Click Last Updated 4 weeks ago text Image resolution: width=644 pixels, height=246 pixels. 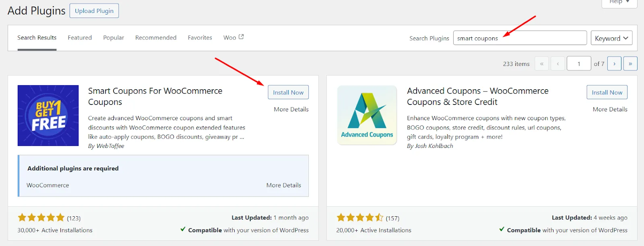590,218
